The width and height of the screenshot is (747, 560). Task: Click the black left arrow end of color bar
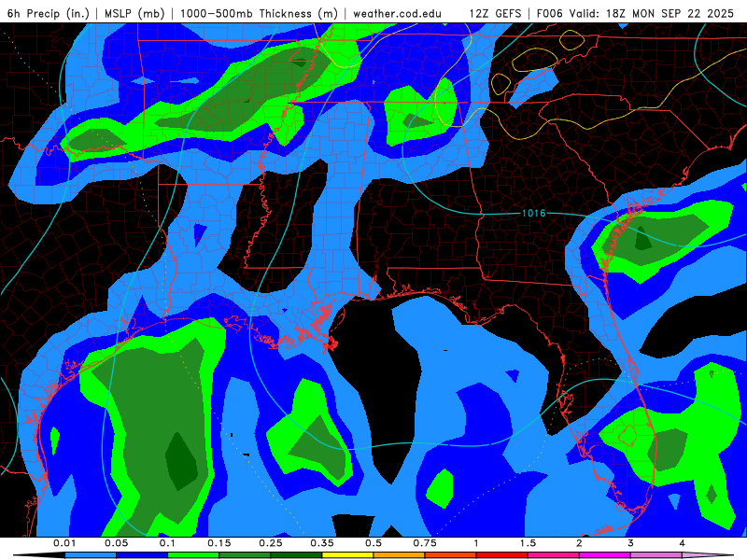click(x=39, y=555)
